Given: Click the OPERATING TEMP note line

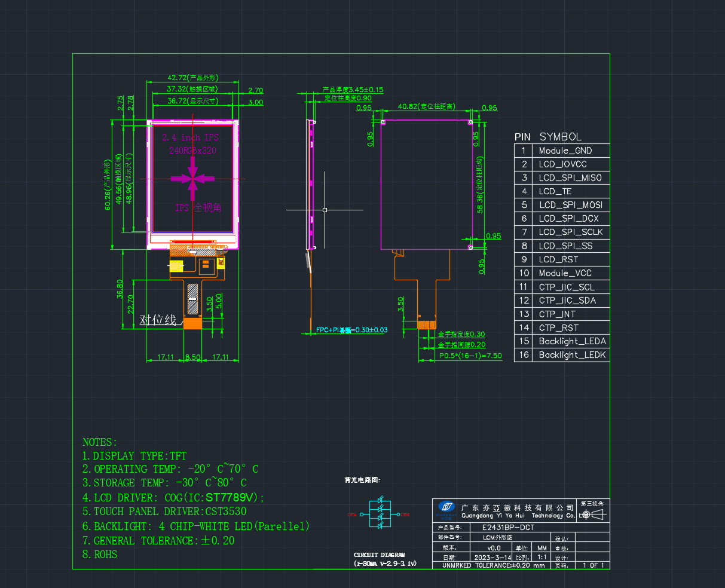Looking at the screenshot, I should [x=170, y=469].
